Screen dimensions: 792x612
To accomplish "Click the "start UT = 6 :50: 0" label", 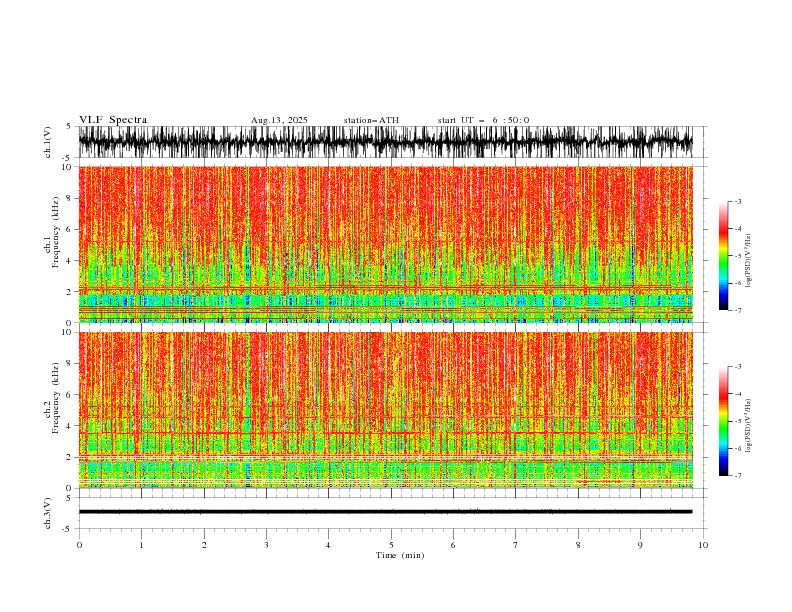I will pos(483,120).
